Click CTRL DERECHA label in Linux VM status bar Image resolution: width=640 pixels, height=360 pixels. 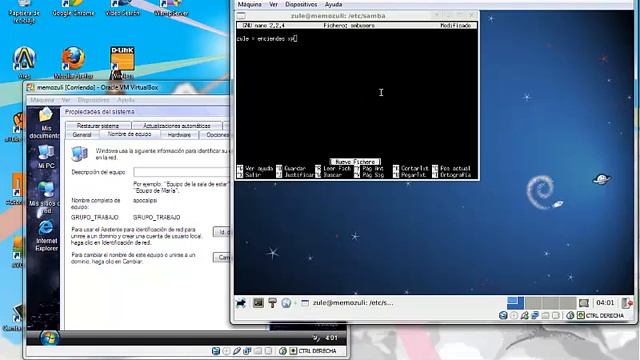click(x=605, y=316)
